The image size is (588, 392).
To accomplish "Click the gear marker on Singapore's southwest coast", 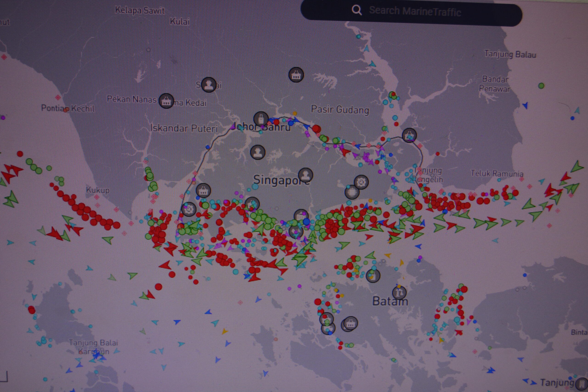I will pos(189,209).
